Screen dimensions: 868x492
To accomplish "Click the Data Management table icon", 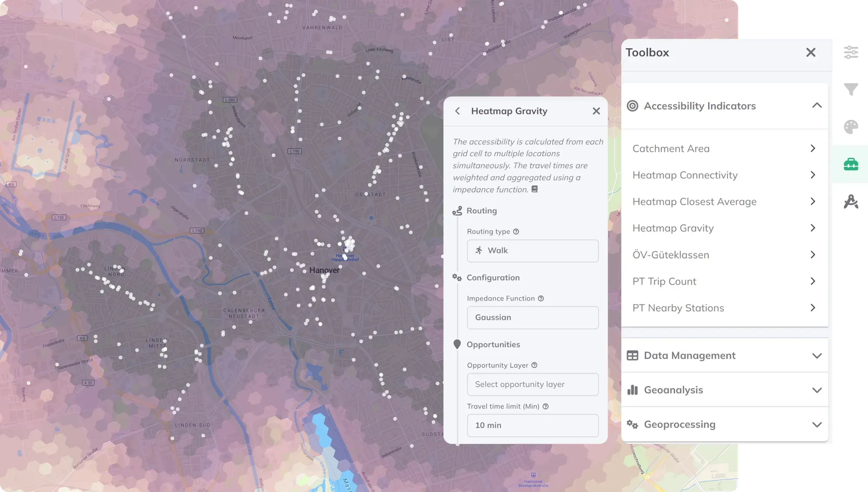I will [632, 355].
